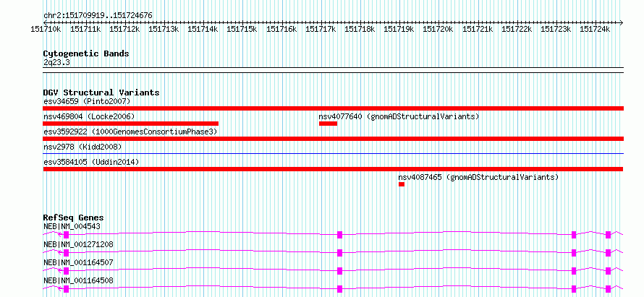This screenshot has width=644, height=297.
Task: Select the red bar under esv3592922
Action: (333, 139)
